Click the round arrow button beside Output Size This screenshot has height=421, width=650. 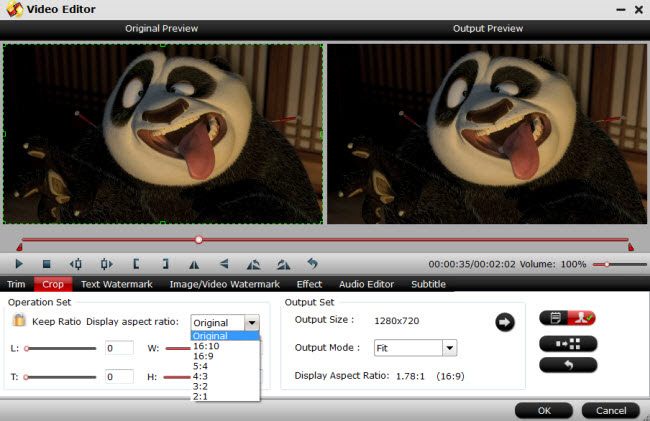tap(504, 322)
